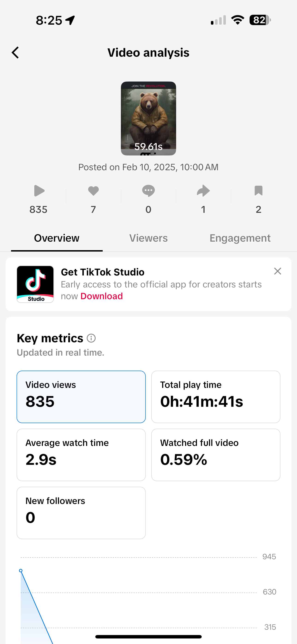The height and width of the screenshot is (644, 297).
Task: Tap the heart likes icon
Action: pos(93,191)
